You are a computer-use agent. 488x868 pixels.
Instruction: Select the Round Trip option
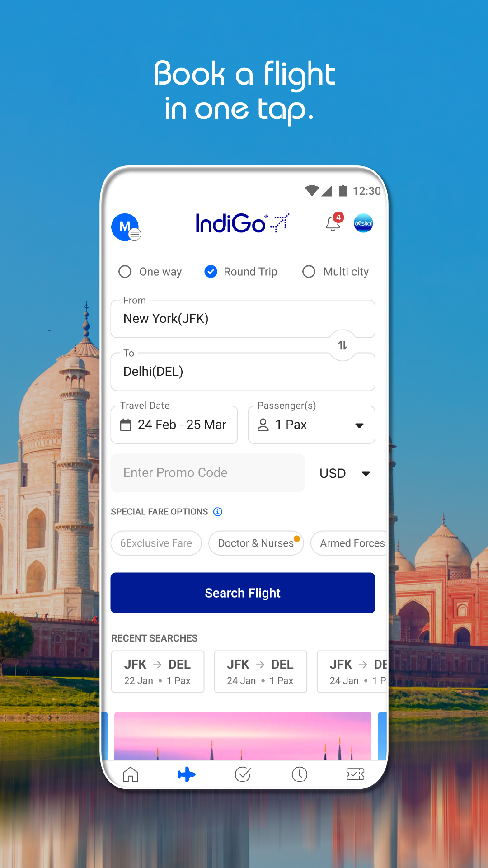pyautogui.click(x=241, y=272)
